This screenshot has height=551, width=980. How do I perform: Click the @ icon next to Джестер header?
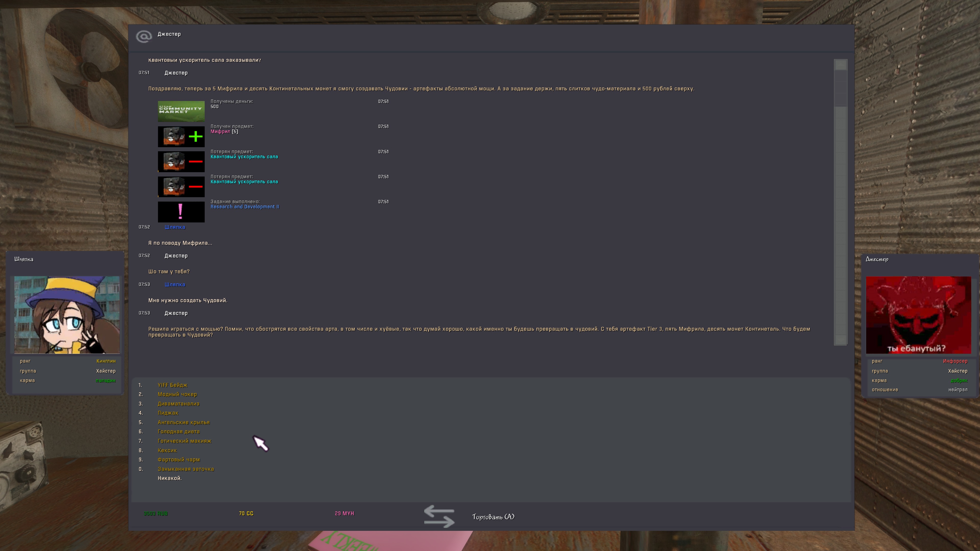pyautogui.click(x=144, y=36)
